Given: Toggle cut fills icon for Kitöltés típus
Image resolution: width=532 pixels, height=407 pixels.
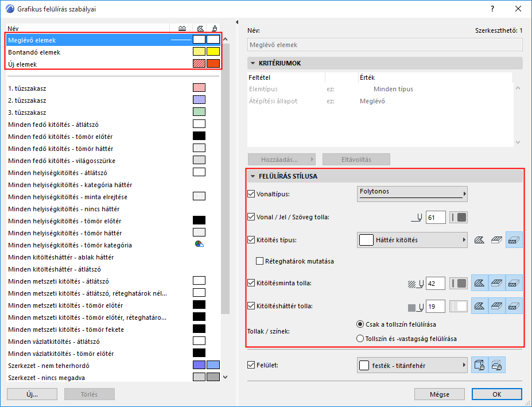Looking at the screenshot, I should point(514,240).
